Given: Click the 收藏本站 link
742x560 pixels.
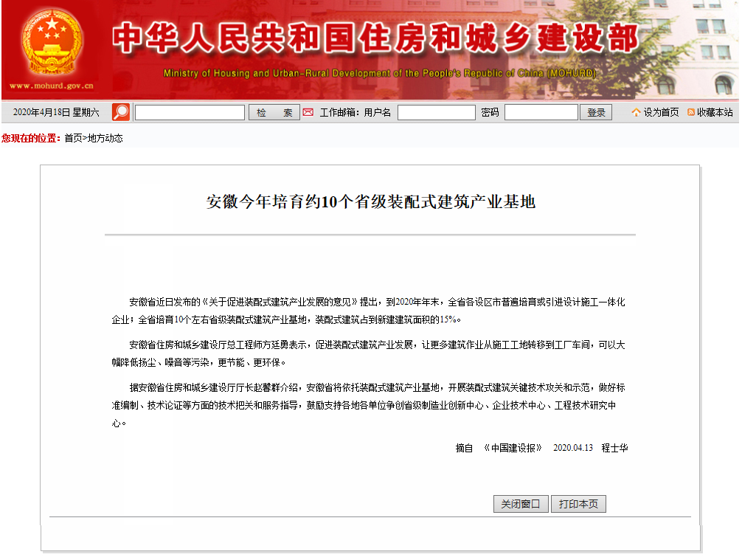Looking at the screenshot, I should coord(715,112).
